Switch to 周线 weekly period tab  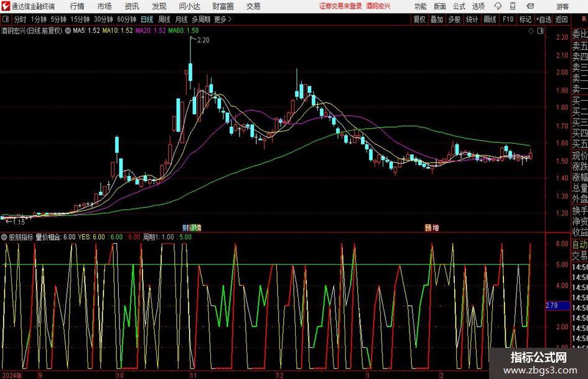(164, 19)
